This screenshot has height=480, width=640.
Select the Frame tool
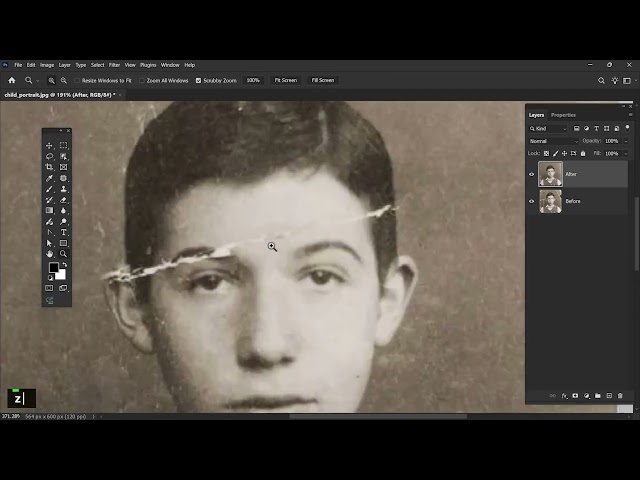tap(63, 167)
